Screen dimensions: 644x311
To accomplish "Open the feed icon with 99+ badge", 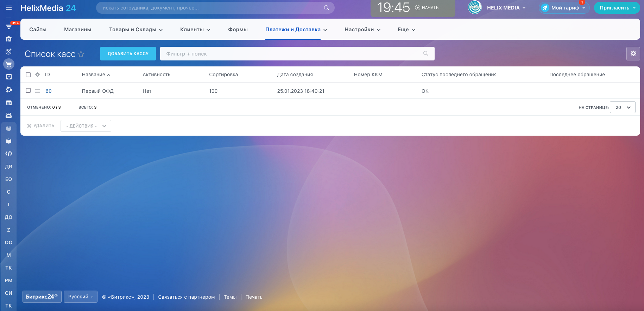I will click(x=9, y=26).
